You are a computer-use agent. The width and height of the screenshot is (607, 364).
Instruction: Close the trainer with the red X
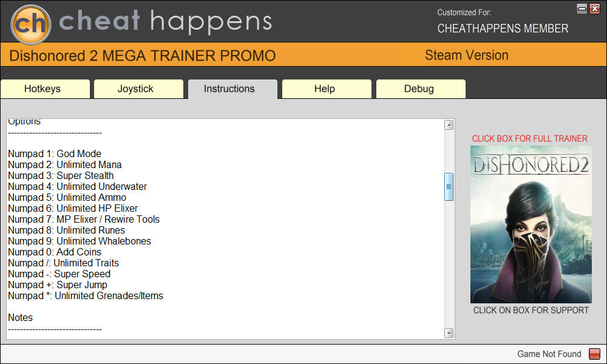594,8
